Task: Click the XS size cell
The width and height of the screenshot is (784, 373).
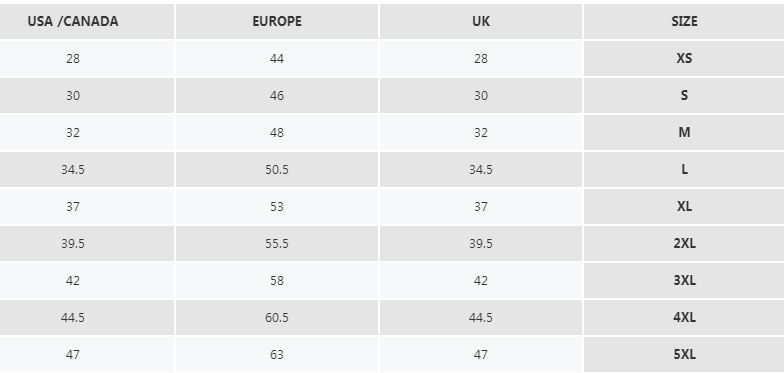Action: [684, 58]
